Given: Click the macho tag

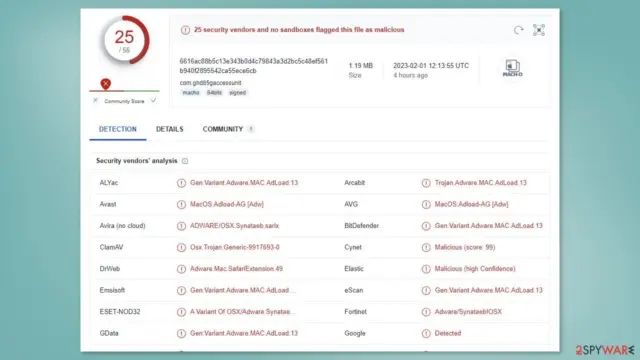Looking at the screenshot, I should pyautogui.click(x=191, y=93).
